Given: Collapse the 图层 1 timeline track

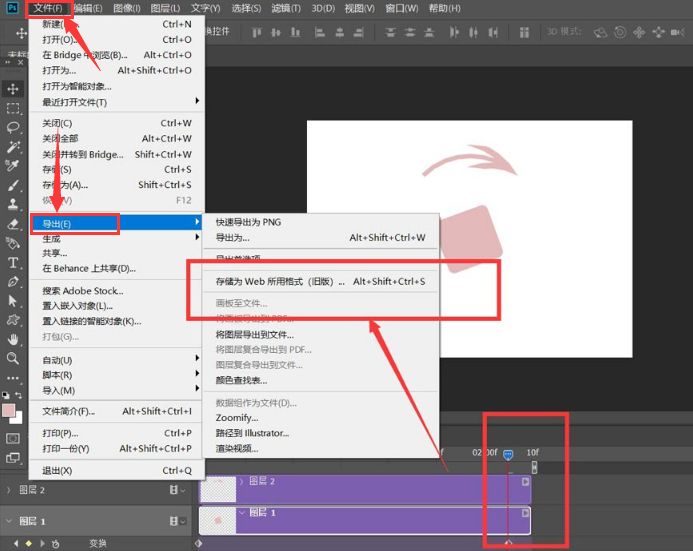Looking at the screenshot, I should tap(9, 521).
